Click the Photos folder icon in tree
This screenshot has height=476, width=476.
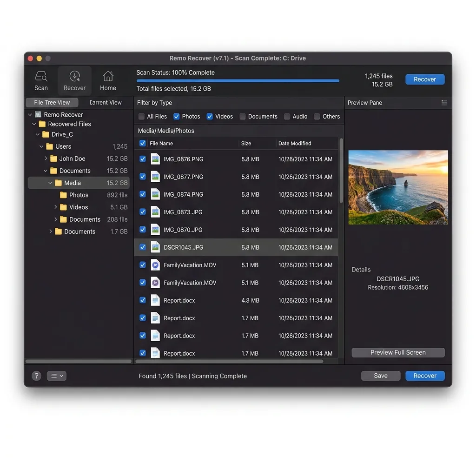63,195
